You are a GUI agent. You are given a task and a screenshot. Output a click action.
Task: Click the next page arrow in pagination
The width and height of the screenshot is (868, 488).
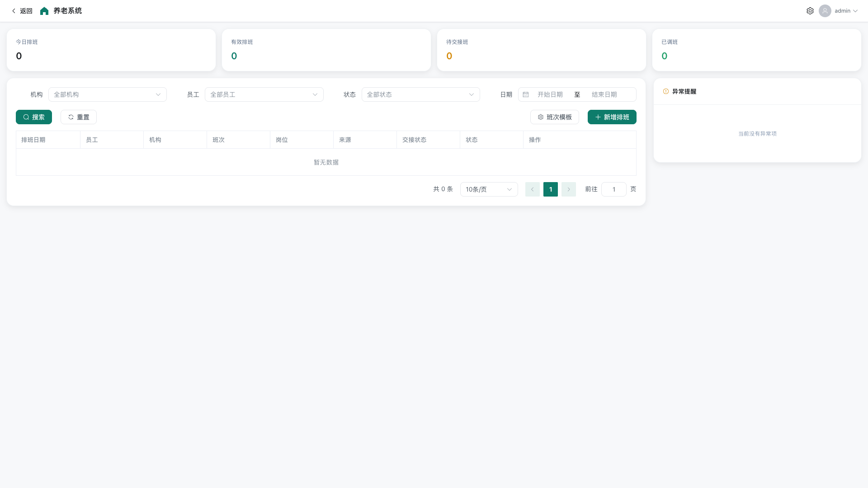568,189
